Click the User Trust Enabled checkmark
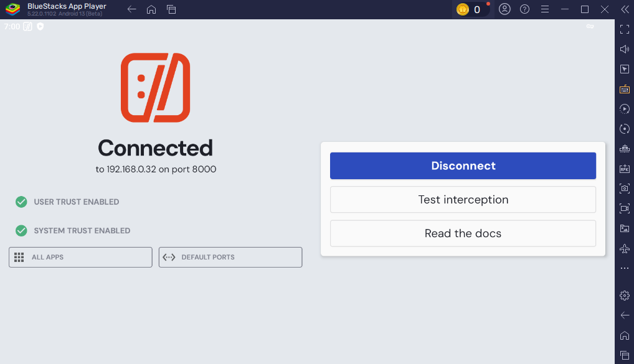 pos(21,202)
